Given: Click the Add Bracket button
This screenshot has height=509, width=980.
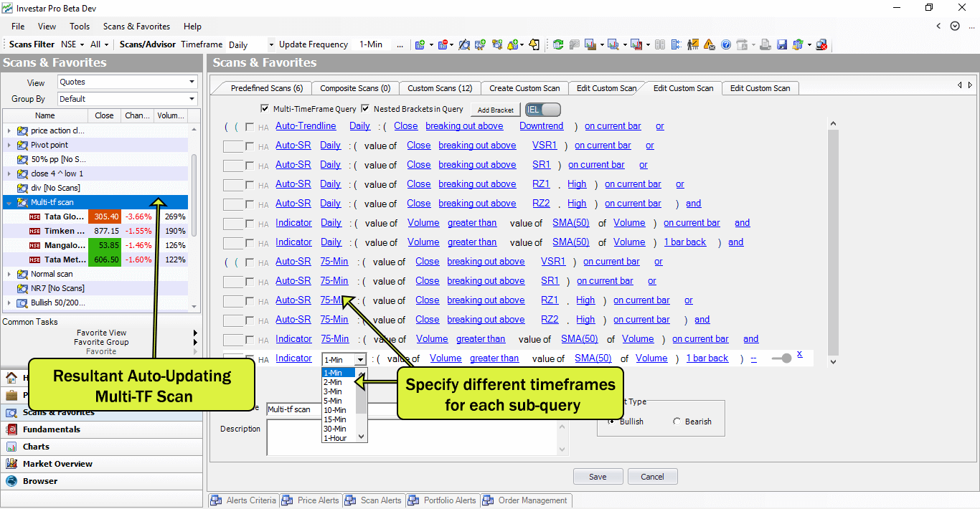Looking at the screenshot, I should point(496,110).
